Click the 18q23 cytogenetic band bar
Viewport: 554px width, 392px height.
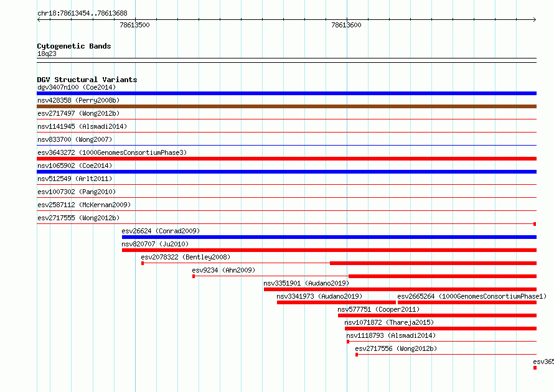[x=286, y=60]
